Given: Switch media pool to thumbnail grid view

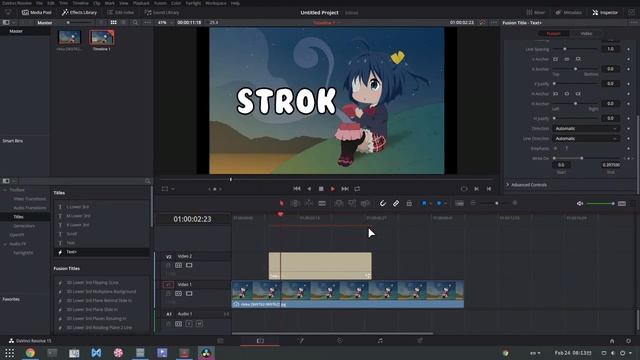Looking at the screenshot, I should click(113, 22).
